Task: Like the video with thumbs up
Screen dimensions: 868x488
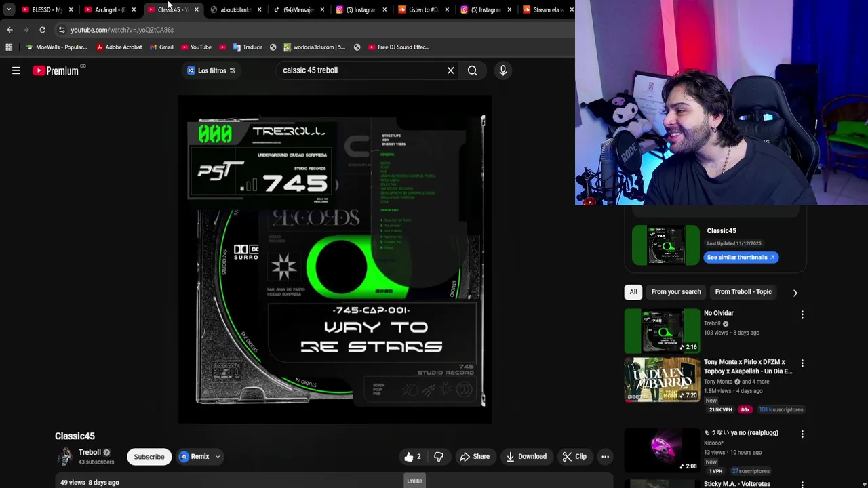Action: pyautogui.click(x=413, y=457)
